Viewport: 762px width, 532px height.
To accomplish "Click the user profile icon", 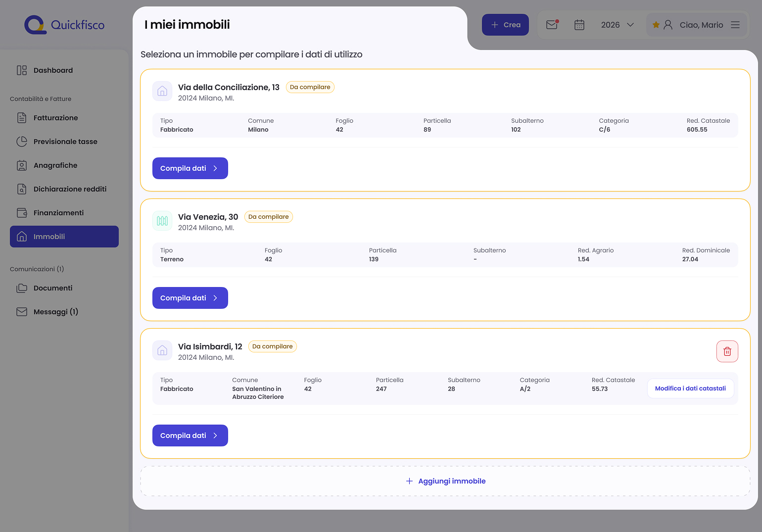I will point(668,25).
